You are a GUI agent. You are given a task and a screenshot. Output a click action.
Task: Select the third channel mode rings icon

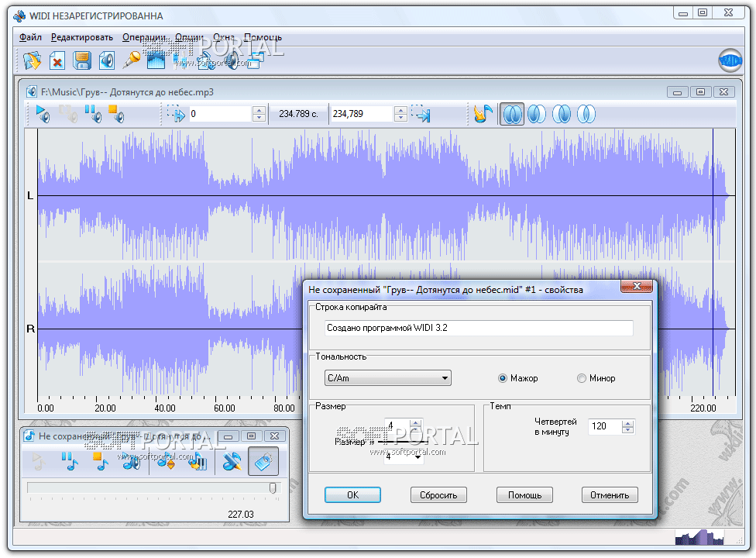pos(562,114)
